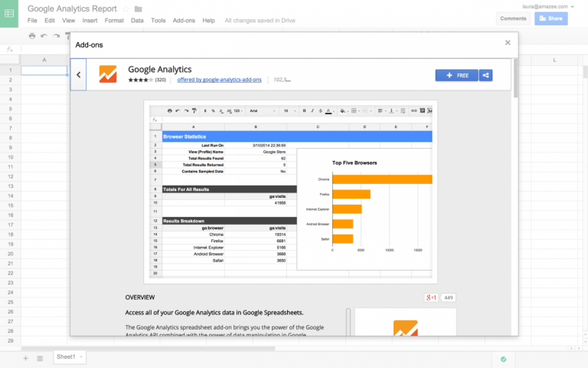This screenshot has width=588, height=368.
Task: Add a new sheet with plus icon
Action: [25, 358]
